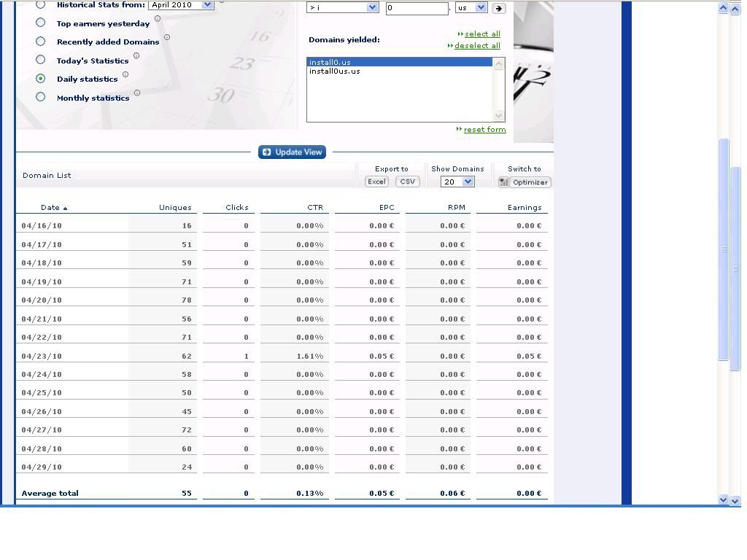This screenshot has height=560, width=747.
Task: Select installOus.us in the domains list
Action: (x=334, y=71)
